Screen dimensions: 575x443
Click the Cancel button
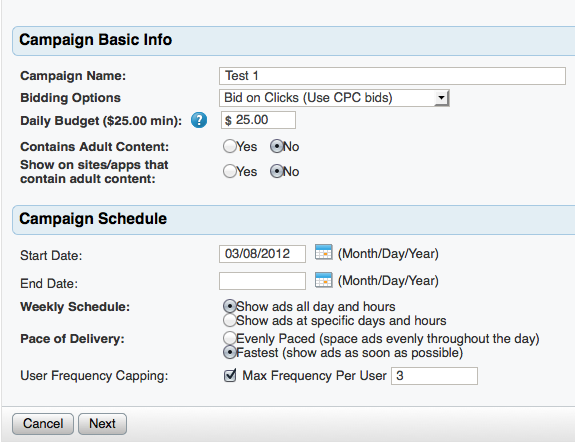coord(43,424)
